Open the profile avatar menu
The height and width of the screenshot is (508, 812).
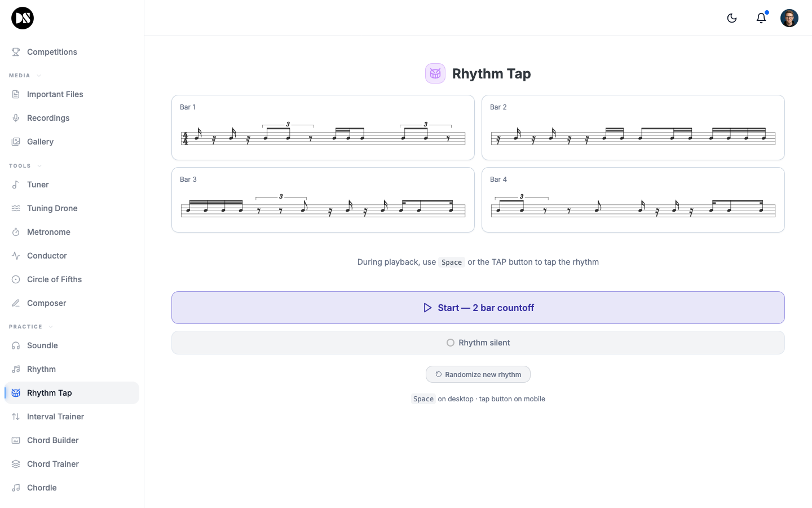point(789,17)
